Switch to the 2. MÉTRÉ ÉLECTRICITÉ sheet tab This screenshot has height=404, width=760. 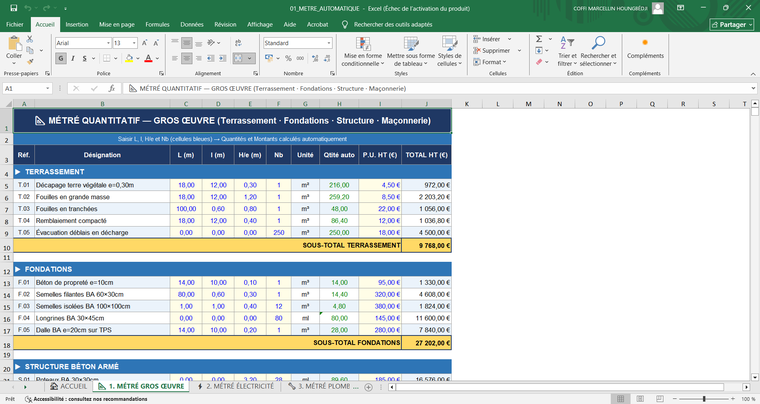(238, 386)
